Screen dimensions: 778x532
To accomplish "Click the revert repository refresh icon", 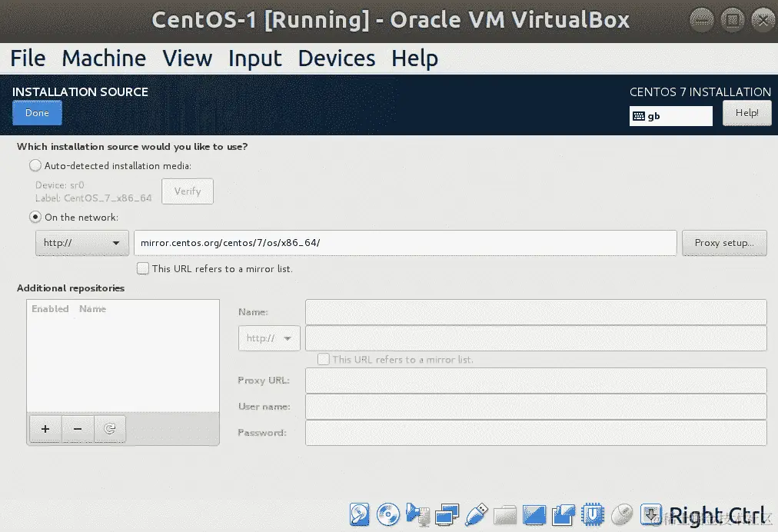I will 110,429.
